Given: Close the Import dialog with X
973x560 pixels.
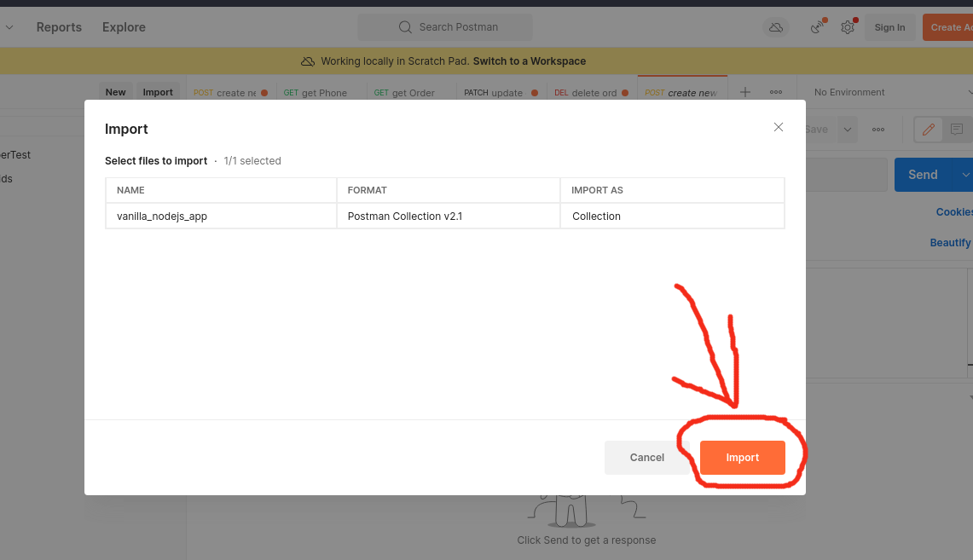Looking at the screenshot, I should [779, 127].
